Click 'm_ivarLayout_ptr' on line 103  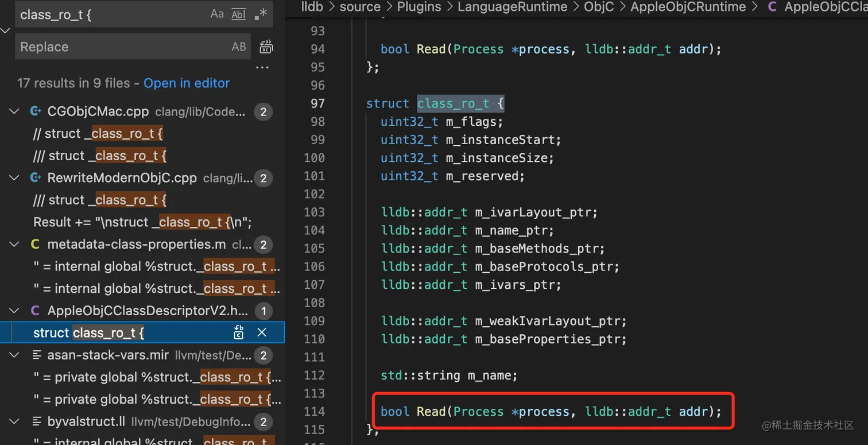pos(533,212)
